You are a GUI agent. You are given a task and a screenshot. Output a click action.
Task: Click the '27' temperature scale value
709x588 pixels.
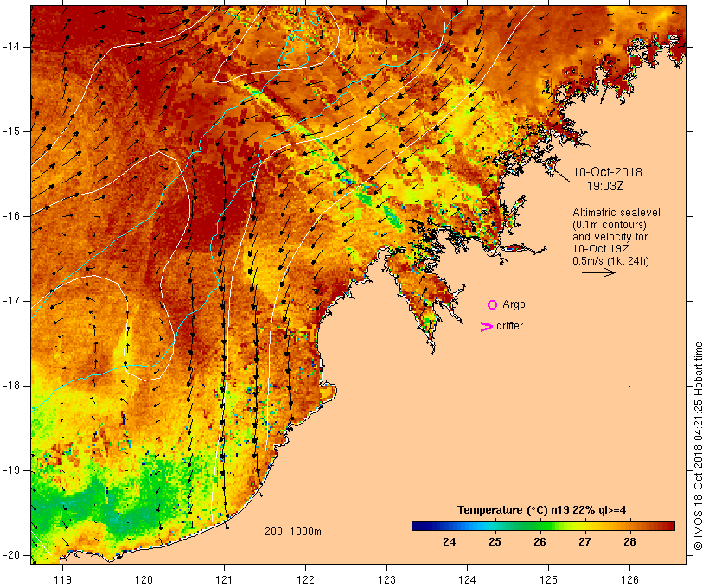coord(584,542)
